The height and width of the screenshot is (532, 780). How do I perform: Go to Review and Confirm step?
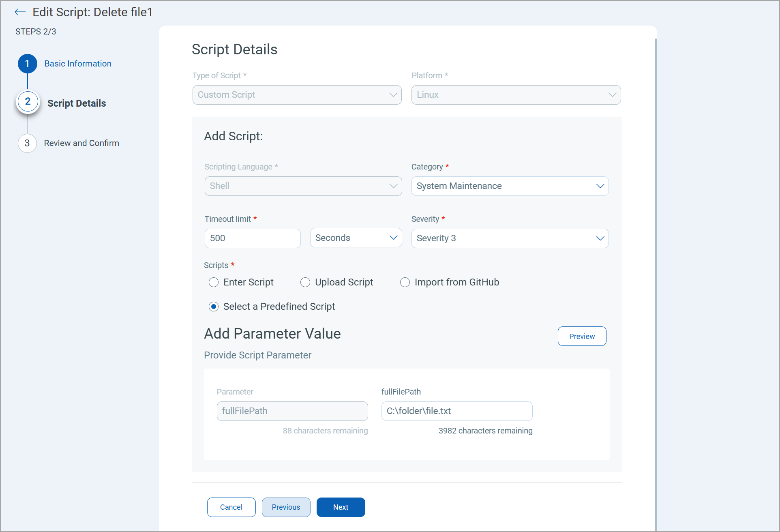(81, 143)
